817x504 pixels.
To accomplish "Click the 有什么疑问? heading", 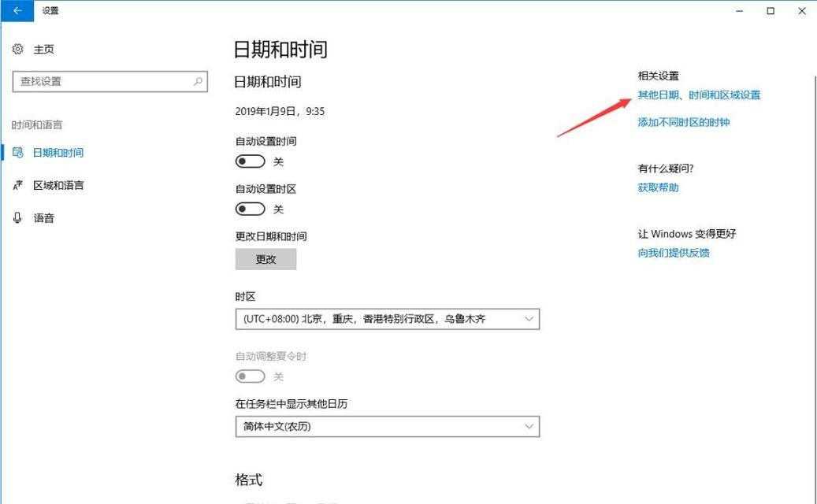I will point(666,169).
